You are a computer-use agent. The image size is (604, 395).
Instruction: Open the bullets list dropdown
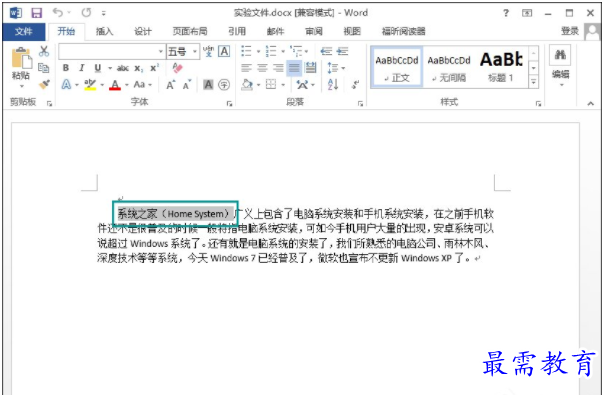[258, 52]
